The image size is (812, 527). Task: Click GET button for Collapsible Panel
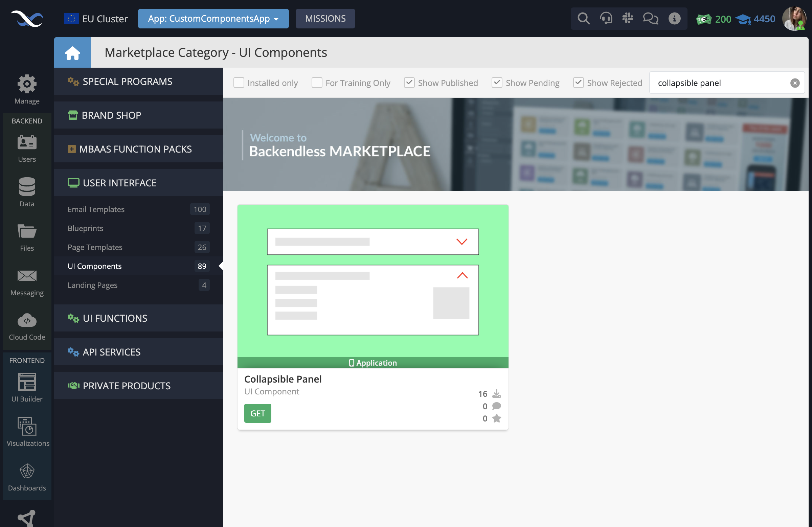pos(257,413)
